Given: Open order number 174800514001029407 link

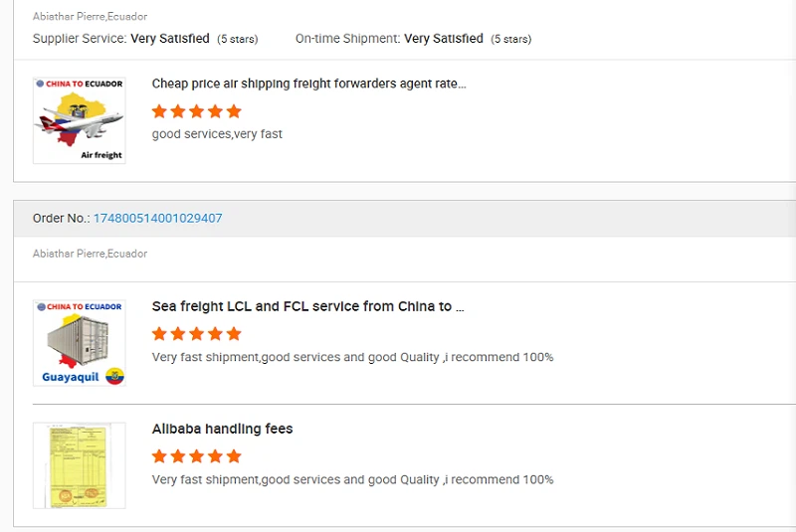Looking at the screenshot, I should tap(157, 218).
